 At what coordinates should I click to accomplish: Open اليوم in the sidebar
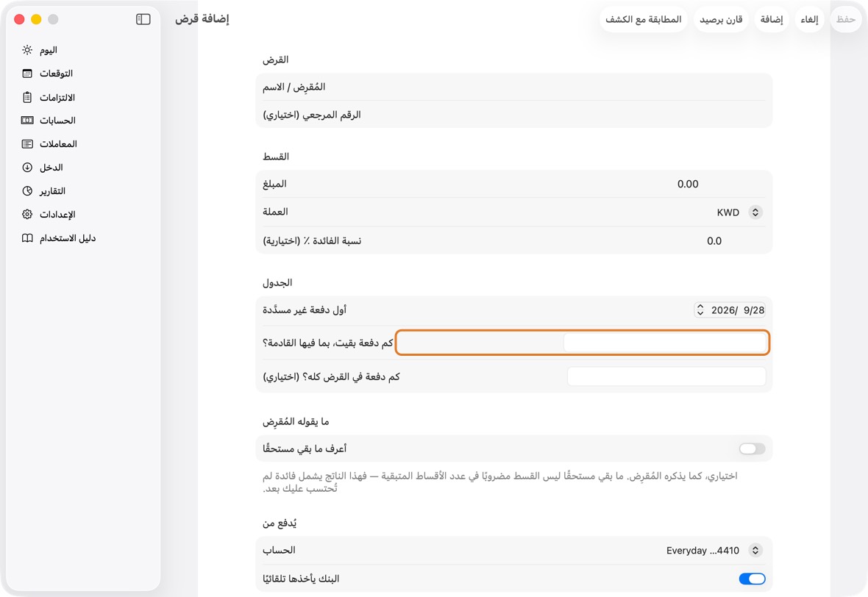(x=48, y=50)
